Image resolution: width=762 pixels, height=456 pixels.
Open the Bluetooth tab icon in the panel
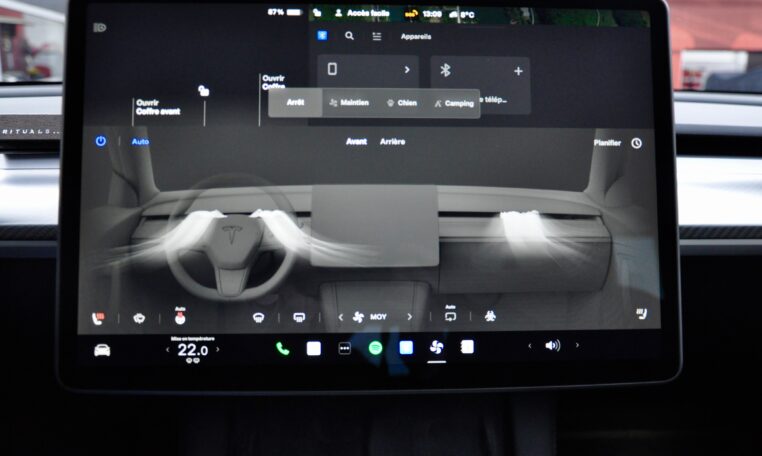pos(322,35)
